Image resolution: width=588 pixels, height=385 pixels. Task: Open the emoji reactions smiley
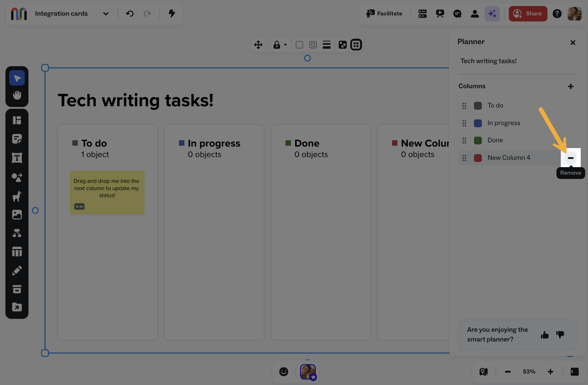coord(284,372)
